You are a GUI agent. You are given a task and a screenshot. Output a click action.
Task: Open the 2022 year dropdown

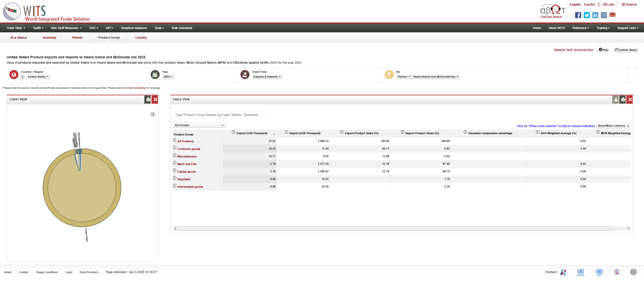[168, 77]
